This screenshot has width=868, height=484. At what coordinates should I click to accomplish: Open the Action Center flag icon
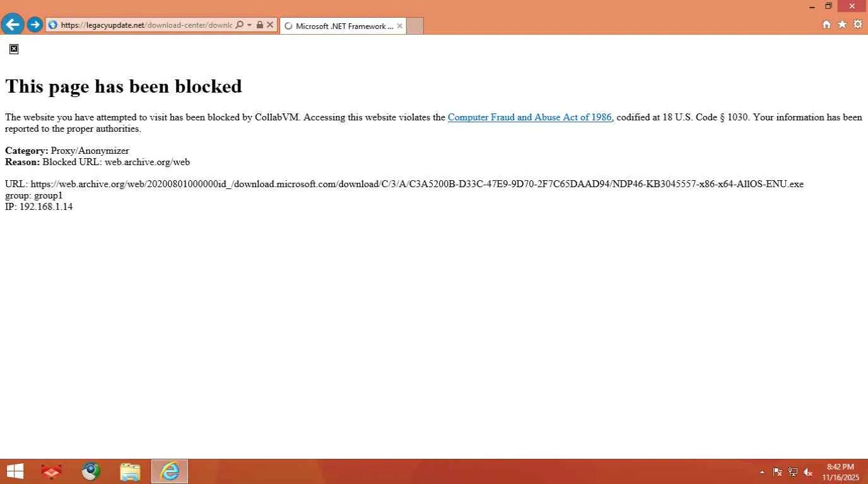(777, 472)
